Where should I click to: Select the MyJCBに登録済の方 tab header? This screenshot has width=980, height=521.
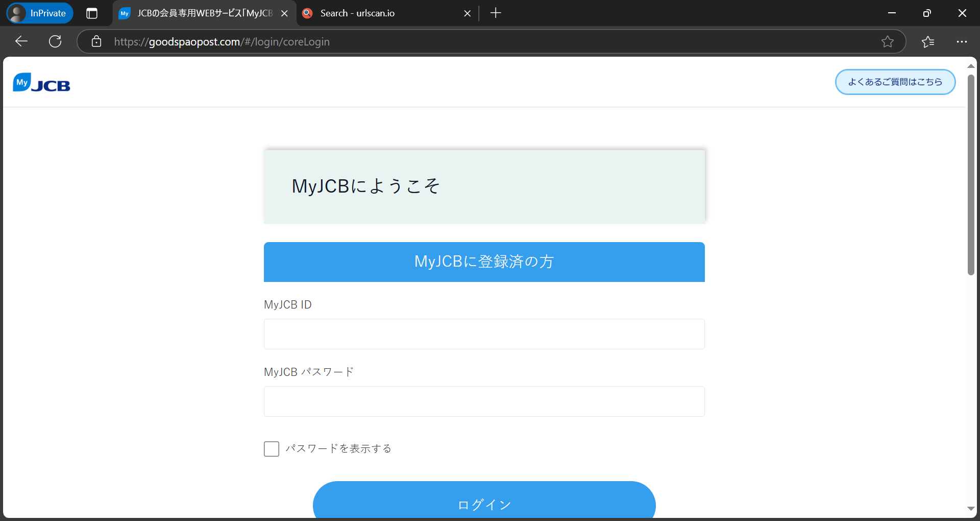click(x=484, y=262)
